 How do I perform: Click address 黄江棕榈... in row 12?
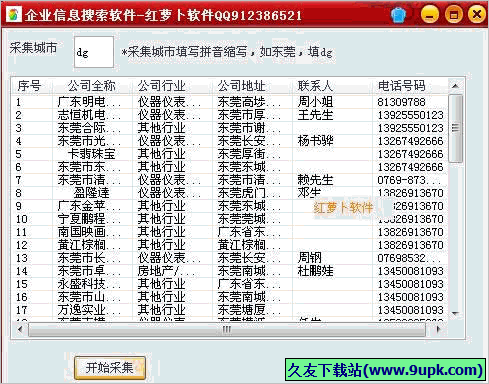[x=249, y=245]
